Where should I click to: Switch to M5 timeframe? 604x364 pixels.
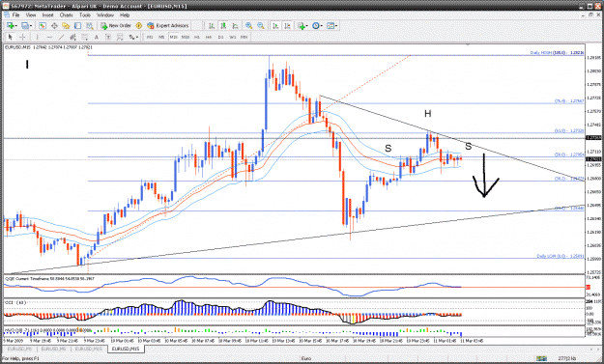(x=161, y=37)
